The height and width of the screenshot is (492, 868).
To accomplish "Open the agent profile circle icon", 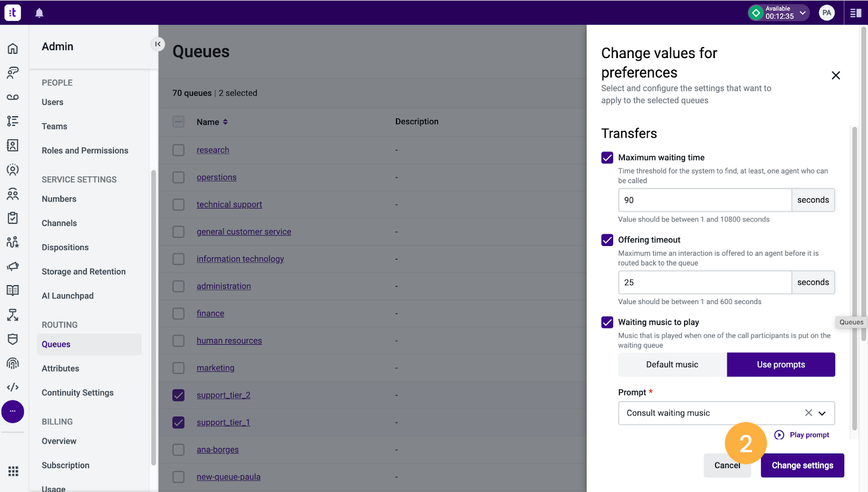I will tap(12, 169).
